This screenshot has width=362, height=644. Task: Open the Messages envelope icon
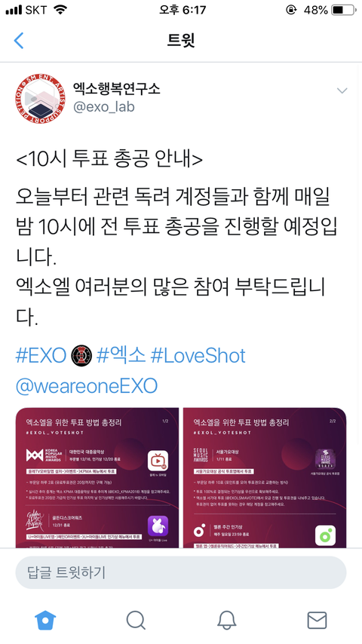tap(317, 620)
